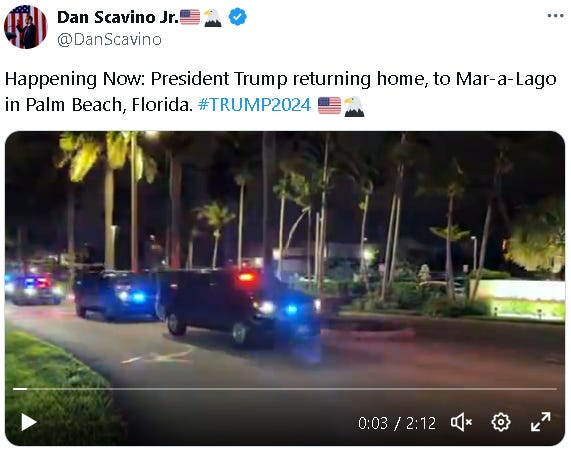The height and width of the screenshot is (464, 571).
Task: Click the start of the progress bar
Action: pyautogui.click(x=15, y=389)
